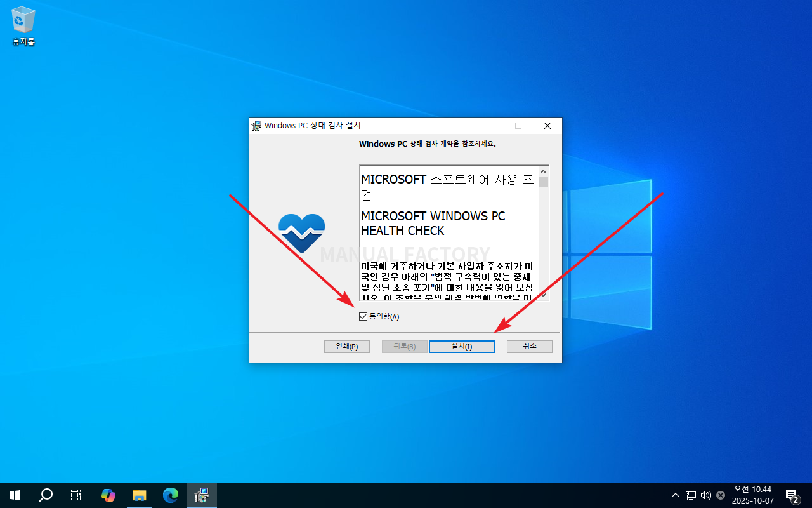Open Task View on taskbar
812x508 pixels.
coord(76,495)
